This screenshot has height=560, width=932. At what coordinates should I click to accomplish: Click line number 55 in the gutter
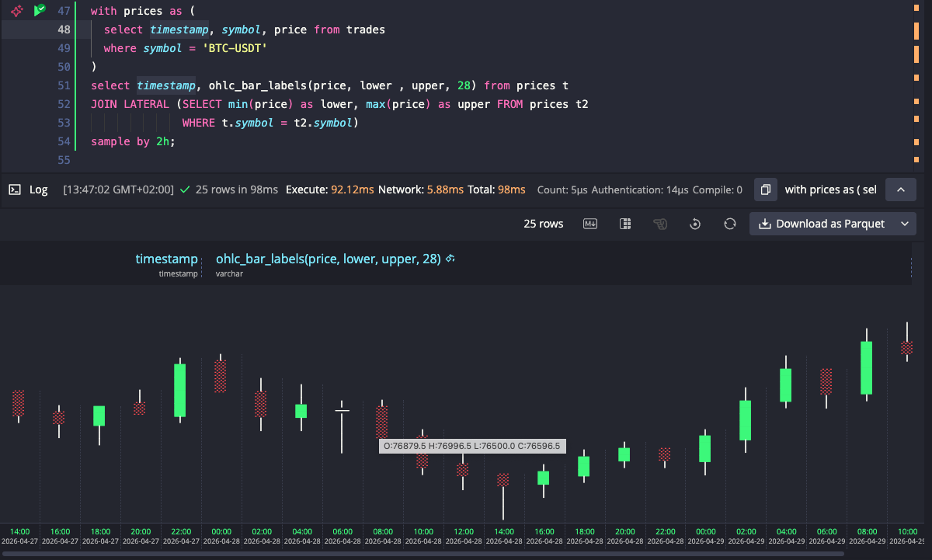[64, 160]
